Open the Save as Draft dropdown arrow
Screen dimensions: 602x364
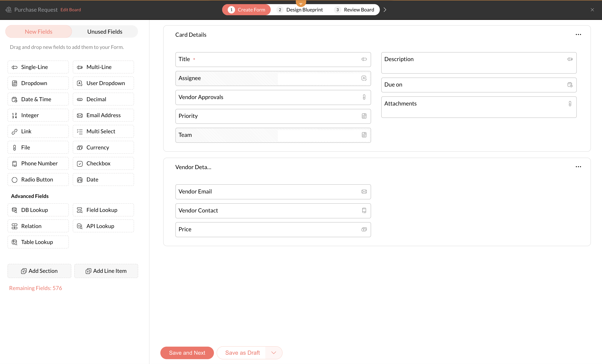click(273, 353)
